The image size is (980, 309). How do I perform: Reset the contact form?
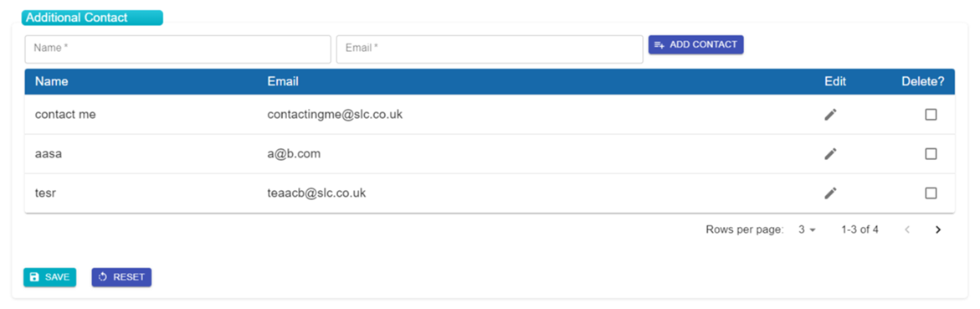coord(122,277)
